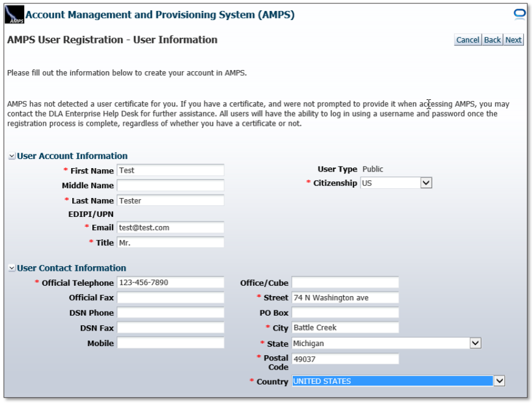Click "Please fill out the information below" text

tap(127, 73)
